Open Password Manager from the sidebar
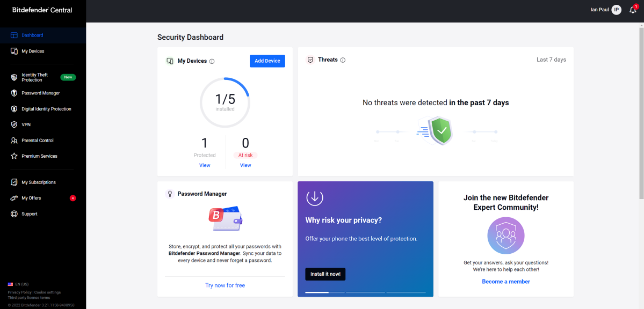Viewport: 644px width, 309px height. point(43,93)
